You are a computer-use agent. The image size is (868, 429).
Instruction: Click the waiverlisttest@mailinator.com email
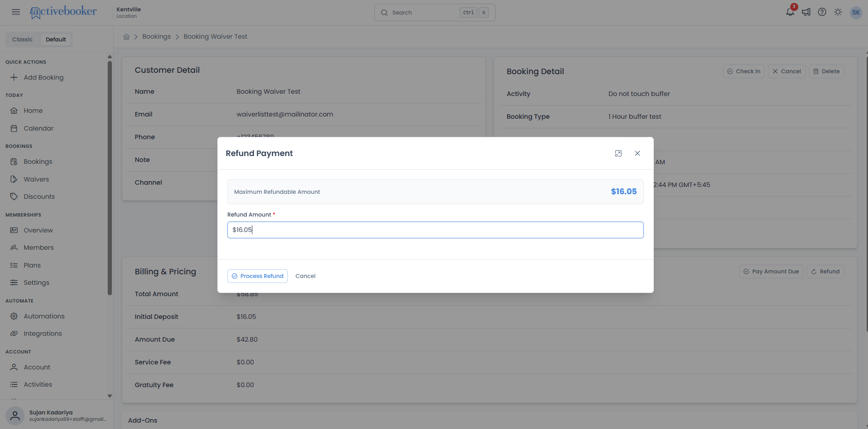pos(285,114)
